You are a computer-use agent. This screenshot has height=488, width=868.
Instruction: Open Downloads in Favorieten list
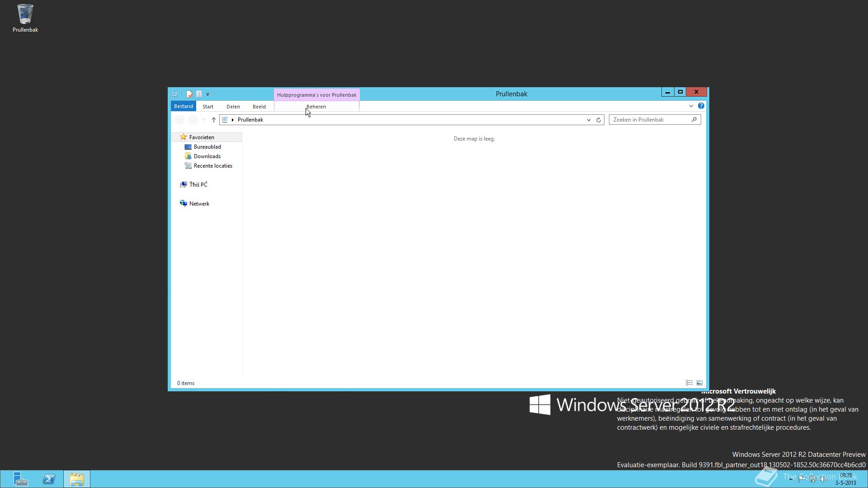tap(207, 156)
